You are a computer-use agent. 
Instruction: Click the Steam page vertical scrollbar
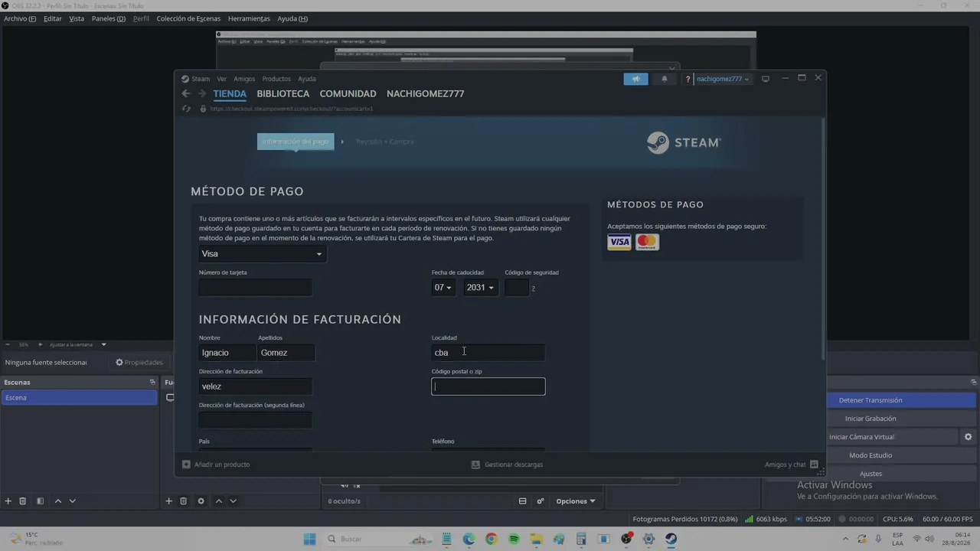coord(823,237)
